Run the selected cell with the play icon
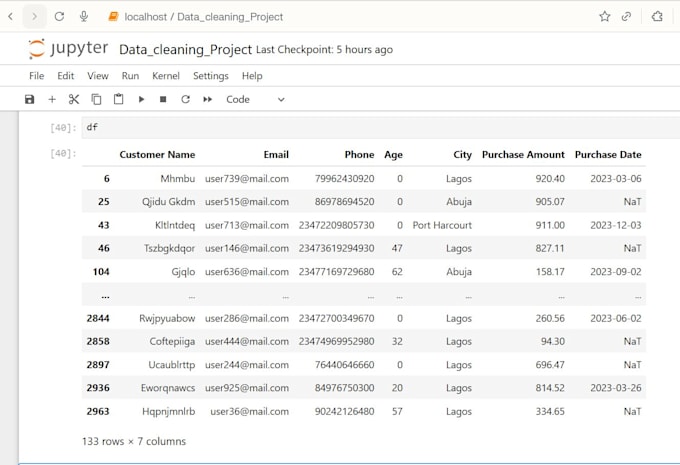680x465 pixels. coord(141,99)
